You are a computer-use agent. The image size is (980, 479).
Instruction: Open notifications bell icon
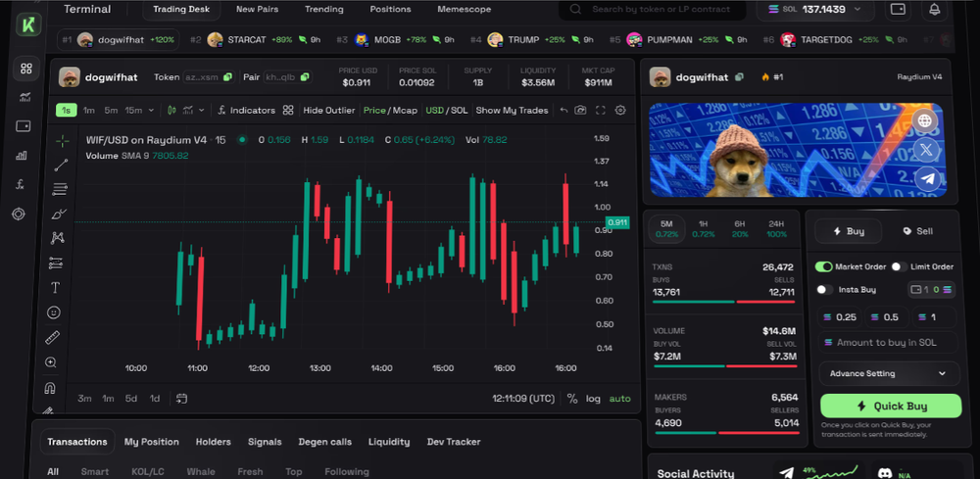pyautogui.click(x=934, y=10)
